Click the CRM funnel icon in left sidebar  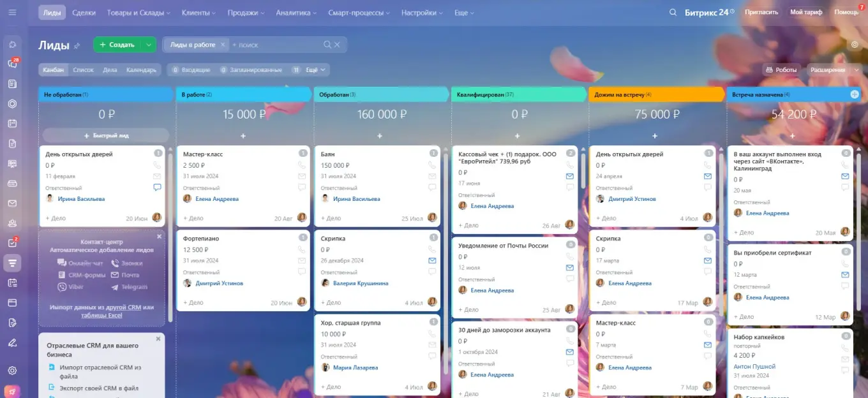click(12, 263)
